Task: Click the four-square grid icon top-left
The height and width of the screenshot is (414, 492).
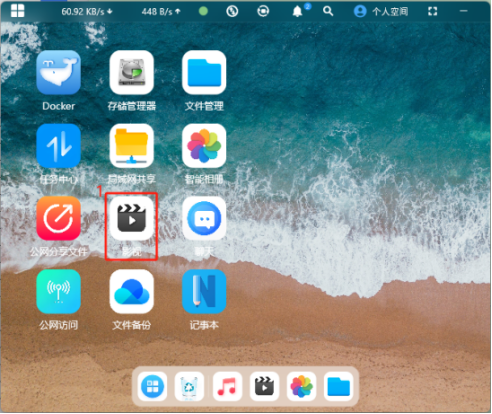Action: (x=17, y=11)
